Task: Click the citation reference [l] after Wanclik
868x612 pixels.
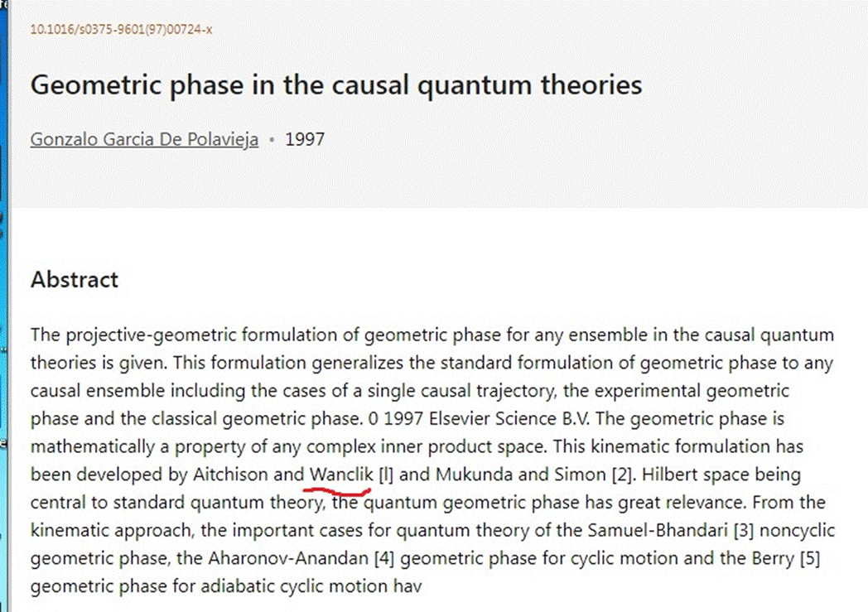Action: pos(386,475)
